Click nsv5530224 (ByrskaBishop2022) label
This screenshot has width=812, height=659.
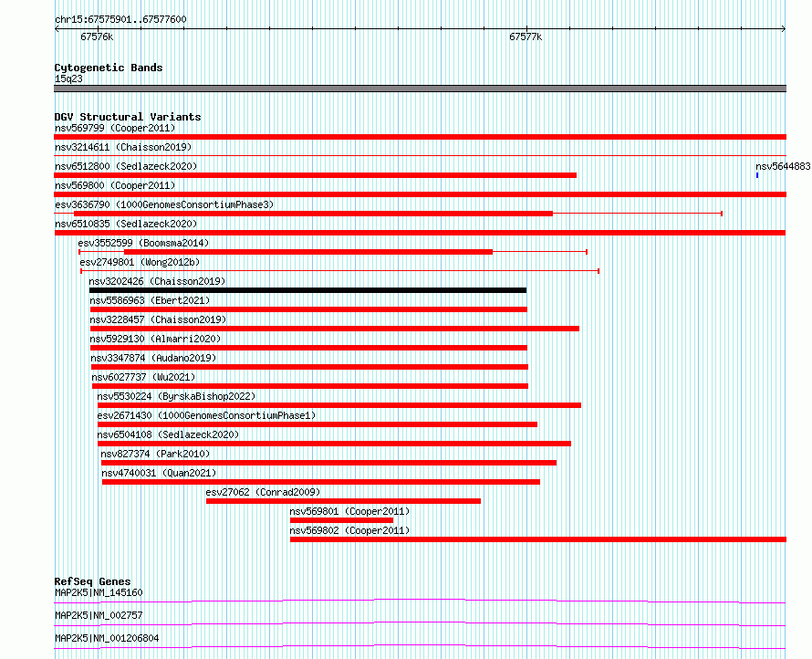pos(177,396)
